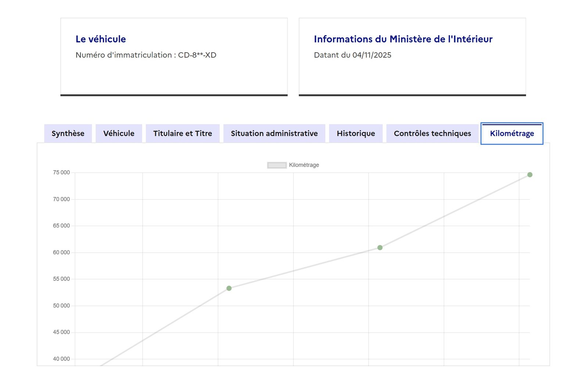Click the Informations du Ministère de l'Intérieur heading
The height and width of the screenshot is (381, 588).
(403, 39)
